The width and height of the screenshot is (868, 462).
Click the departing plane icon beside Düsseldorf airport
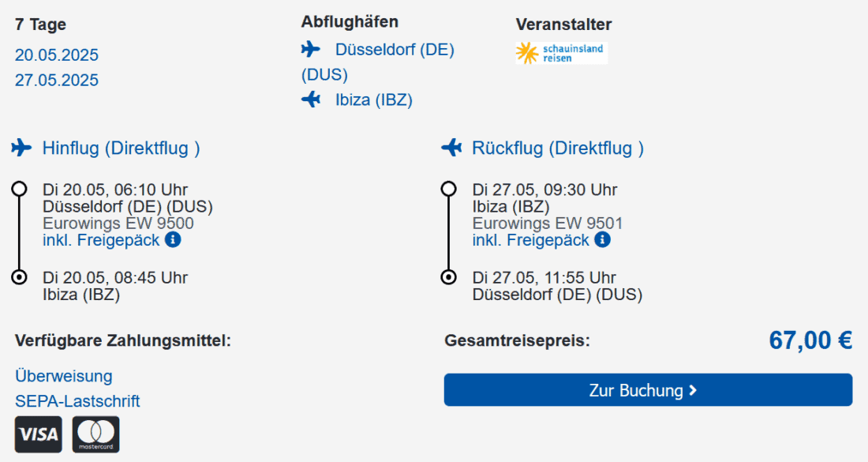[311, 50]
